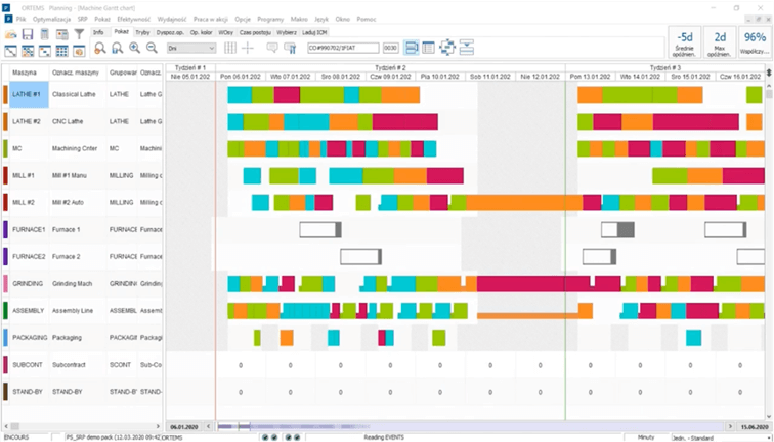The height and width of the screenshot is (442, 774).
Task: Click the Zoom out magnifier icon
Action: pyautogui.click(x=151, y=48)
